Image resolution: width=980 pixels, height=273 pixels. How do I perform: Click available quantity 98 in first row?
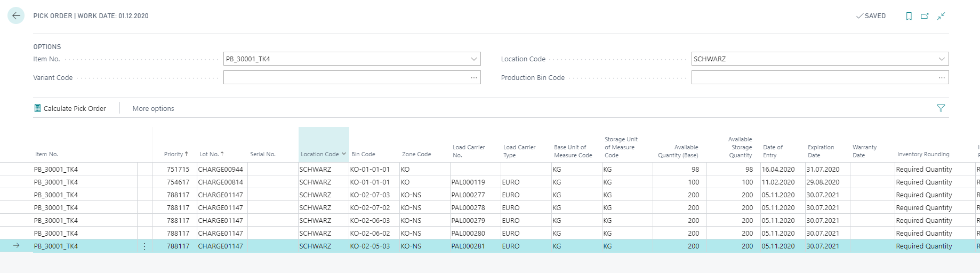coord(695,170)
